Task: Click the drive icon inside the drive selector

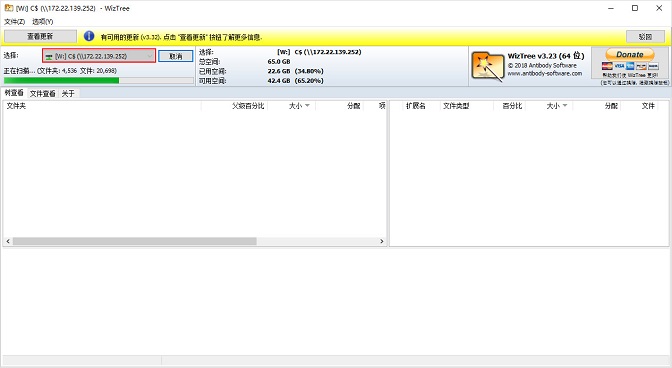Action: [x=49, y=57]
